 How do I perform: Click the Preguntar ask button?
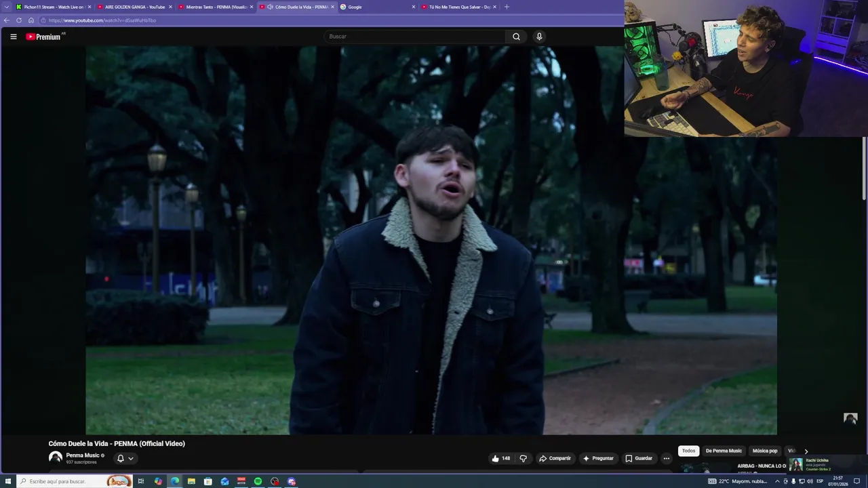click(598, 458)
